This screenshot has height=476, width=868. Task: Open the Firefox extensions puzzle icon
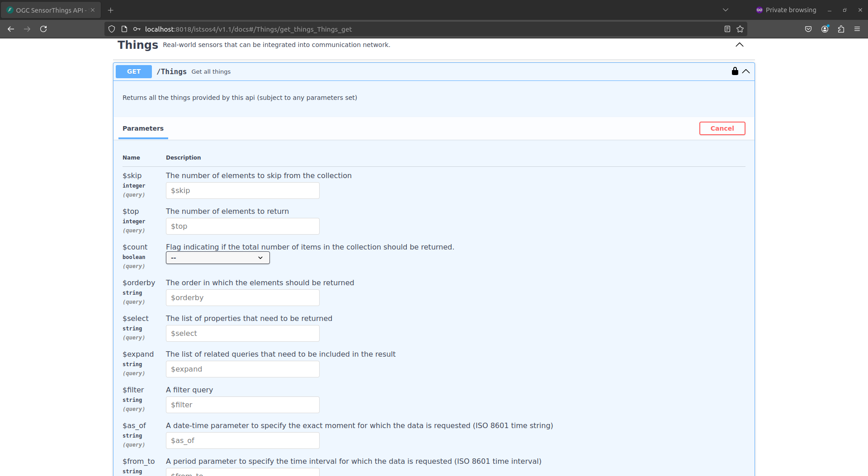pyautogui.click(x=841, y=29)
